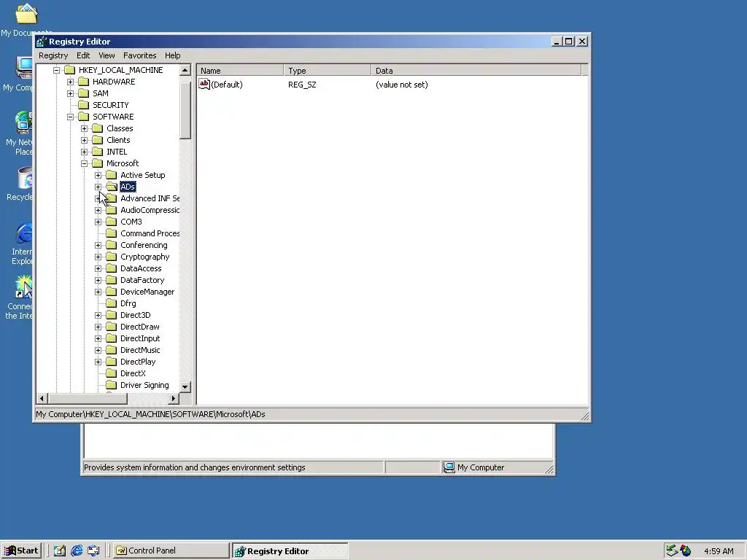The height and width of the screenshot is (560, 747).
Task: Click the (Default) string value icon
Action: click(204, 85)
